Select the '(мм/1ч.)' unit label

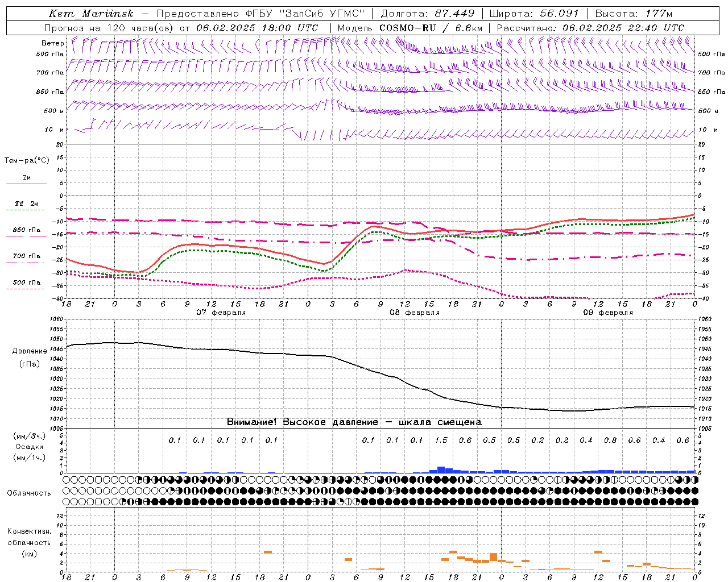(30, 458)
